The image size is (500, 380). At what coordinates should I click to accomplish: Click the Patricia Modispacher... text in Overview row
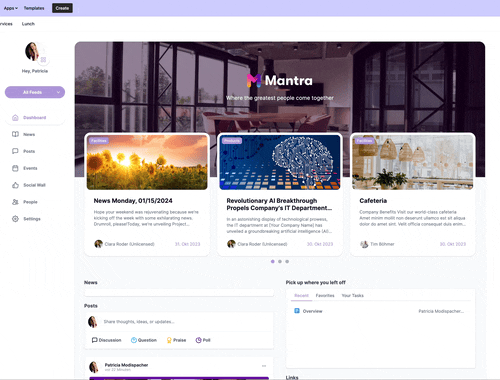pos(441,311)
